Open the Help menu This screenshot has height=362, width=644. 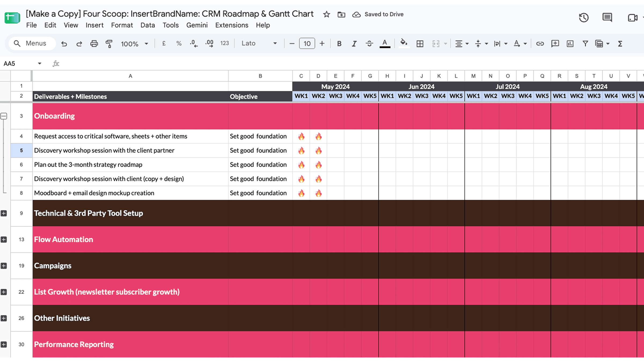pyautogui.click(x=263, y=25)
